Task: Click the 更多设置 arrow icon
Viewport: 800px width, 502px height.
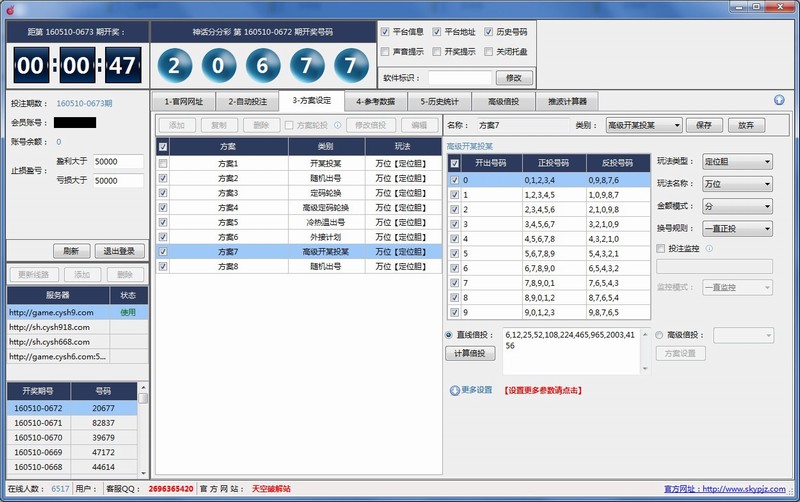Action: (x=455, y=390)
